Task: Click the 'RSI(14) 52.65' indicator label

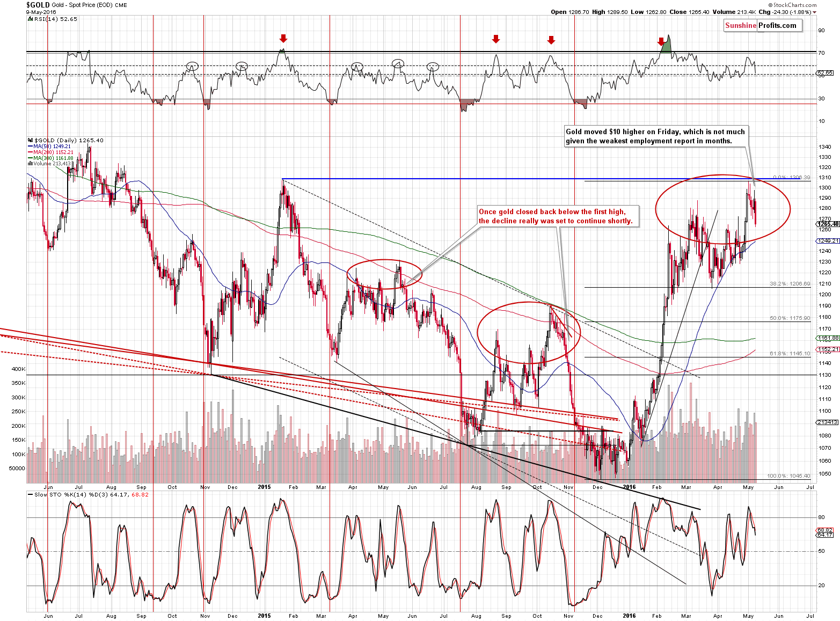Action: (x=56, y=19)
